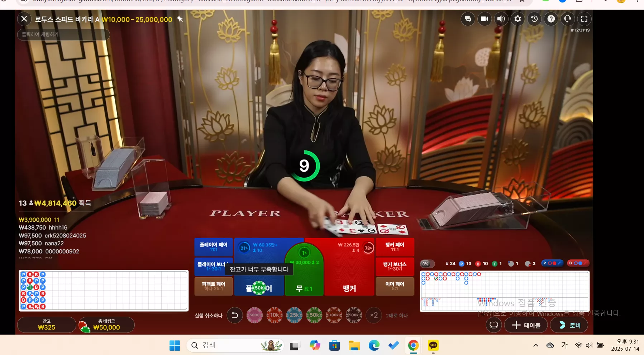Bet on 뱅커 페어 11:1
The image size is (644, 355).
point(395,247)
